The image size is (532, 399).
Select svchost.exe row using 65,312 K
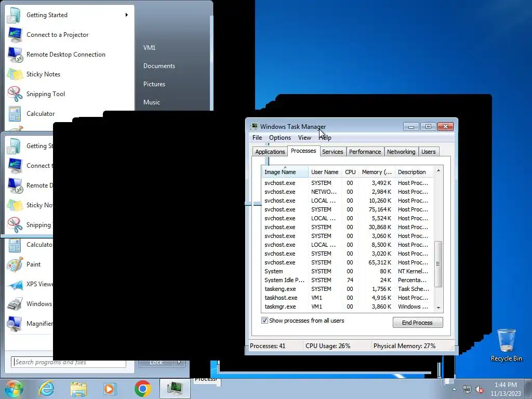pos(348,262)
